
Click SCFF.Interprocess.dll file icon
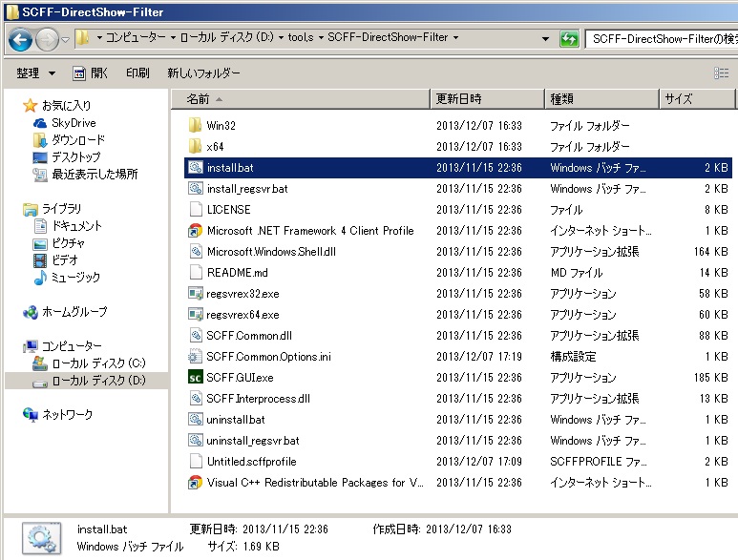coord(196,398)
